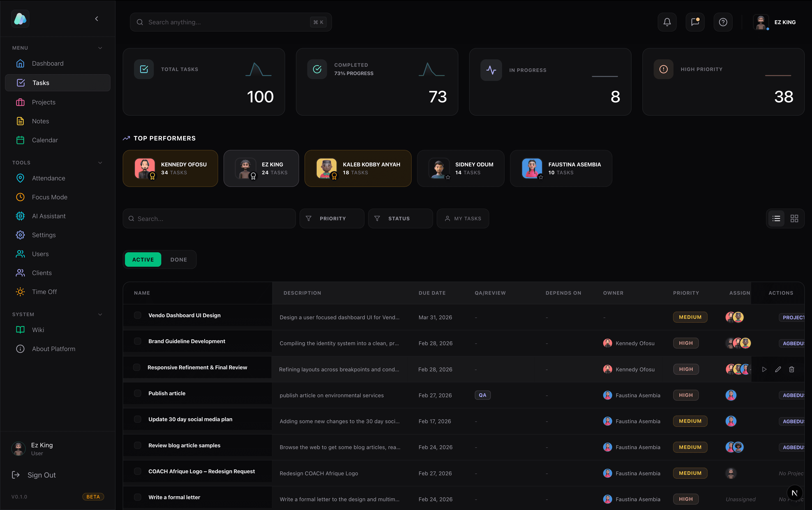The width and height of the screenshot is (812, 510).
Task: Open Kaleb Kobby Anyah top performer card
Action: coord(358,168)
